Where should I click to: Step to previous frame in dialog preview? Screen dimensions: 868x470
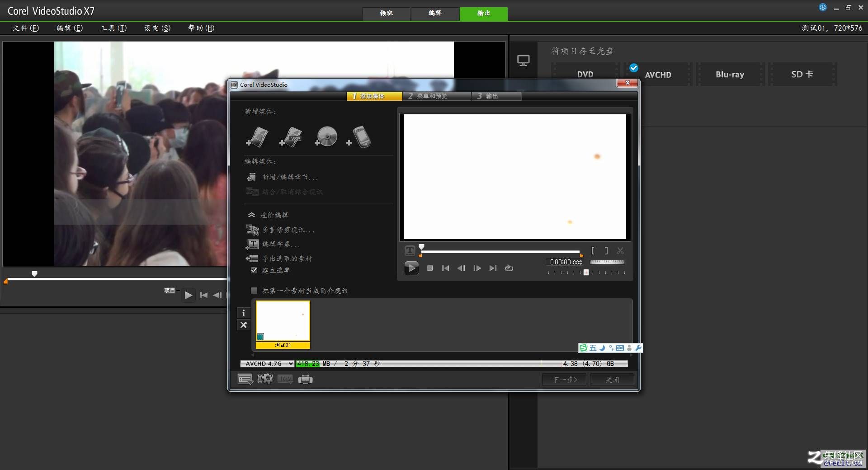tap(461, 268)
